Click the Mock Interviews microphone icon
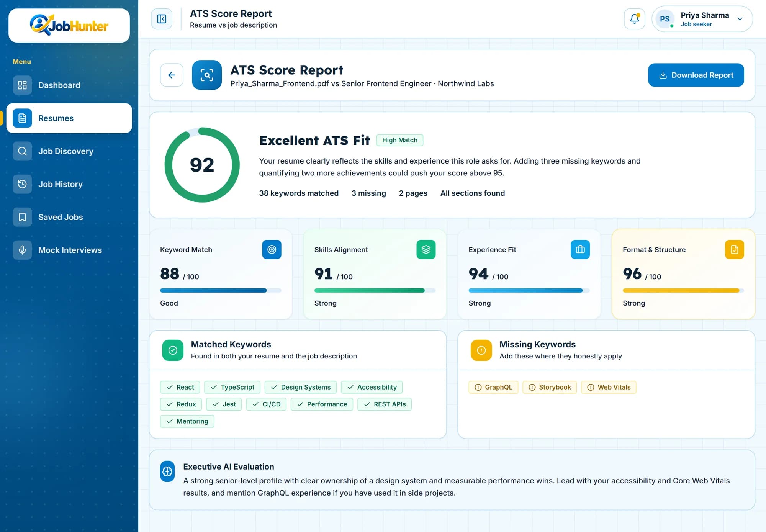Screen dimensions: 766x532 (22, 250)
